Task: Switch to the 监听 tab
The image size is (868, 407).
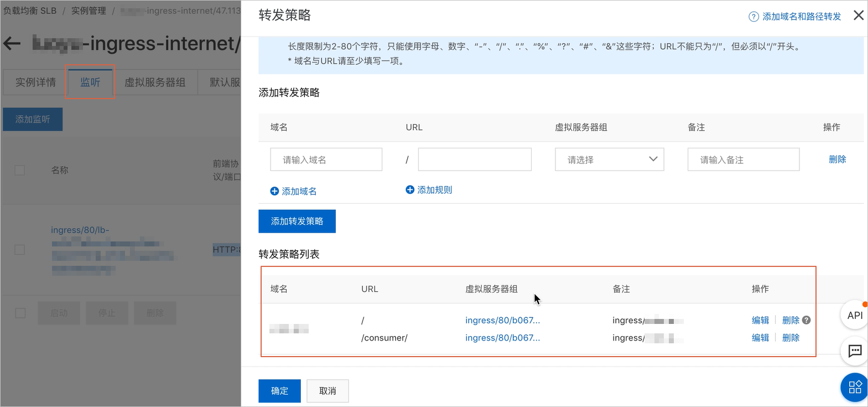Action: (x=90, y=83)
